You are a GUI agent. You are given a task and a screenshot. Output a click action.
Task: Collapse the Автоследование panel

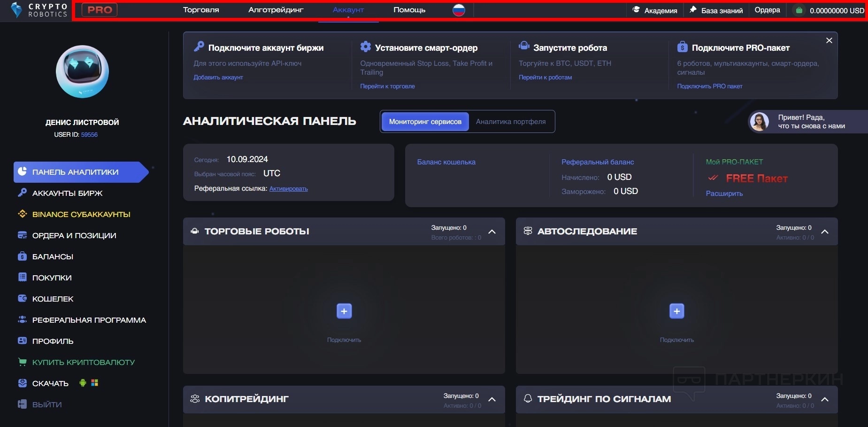(825, 232)
